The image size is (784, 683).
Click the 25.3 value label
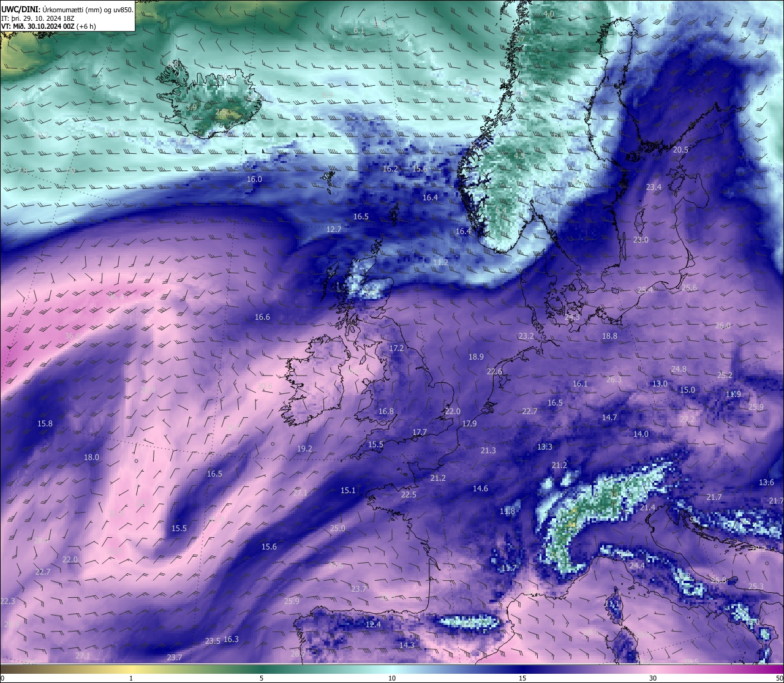pos(756,586)
